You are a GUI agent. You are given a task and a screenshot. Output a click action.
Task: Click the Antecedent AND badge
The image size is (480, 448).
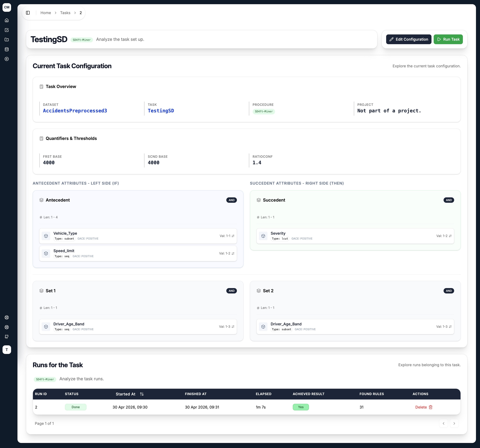tap(231, 200)
